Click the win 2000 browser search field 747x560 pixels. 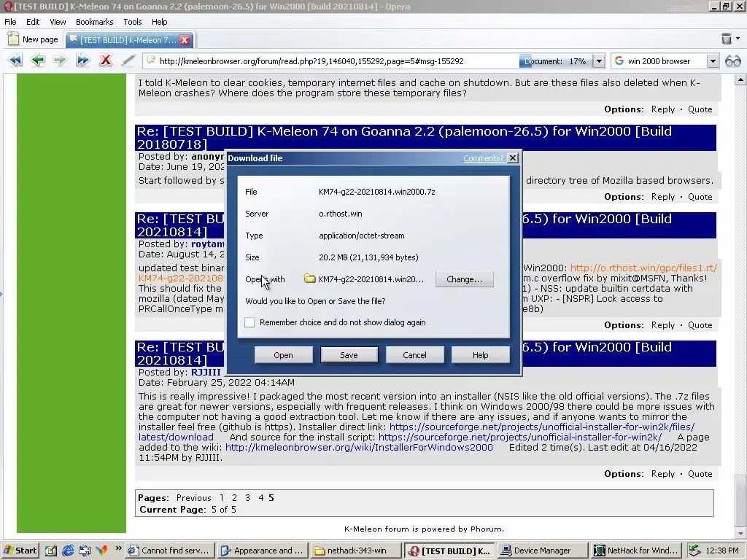665,61
